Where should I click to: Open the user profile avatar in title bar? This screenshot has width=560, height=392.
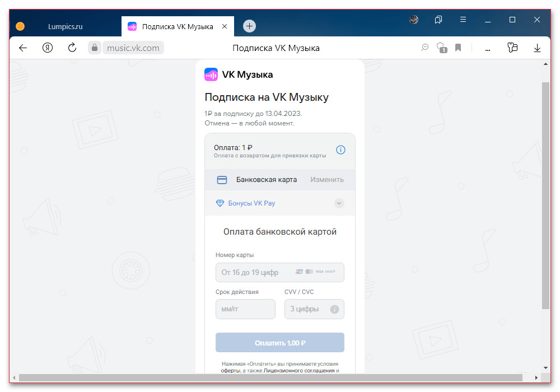coord(414,20)
